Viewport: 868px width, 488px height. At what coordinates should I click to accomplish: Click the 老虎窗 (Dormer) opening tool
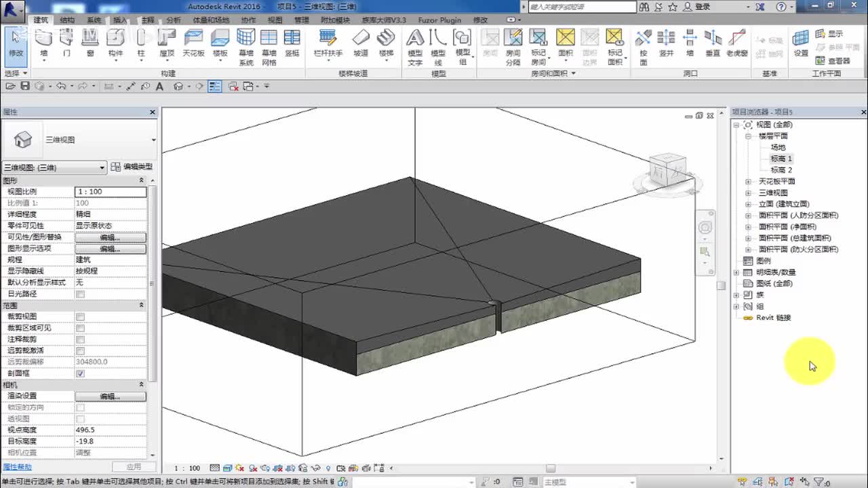click(x=736, y=42)
